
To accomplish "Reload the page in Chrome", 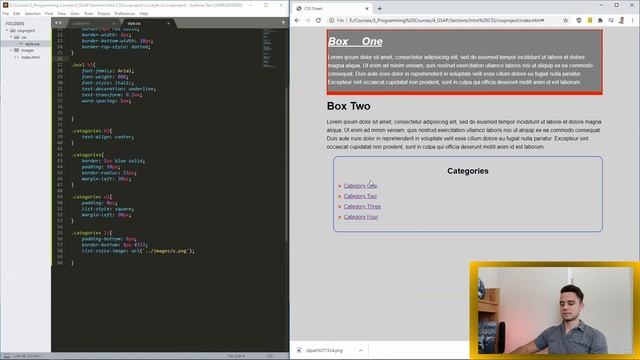I will point(318,20).
